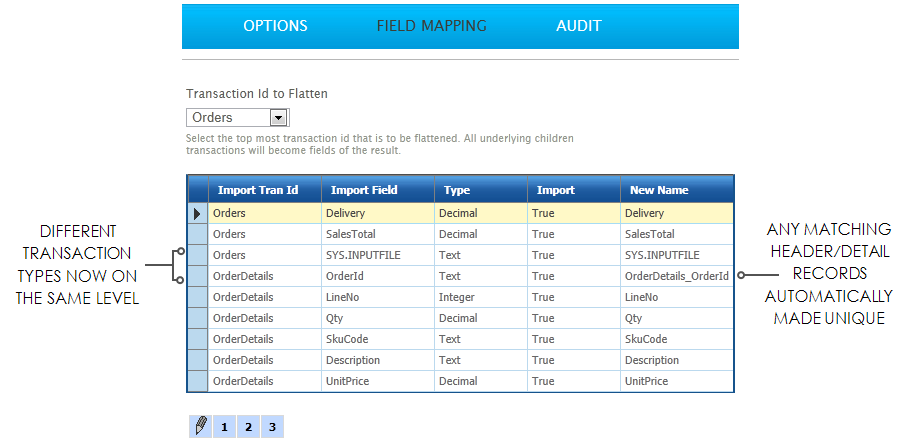Viewport: 908px width, 445px height.
Task: Click the current row arrow indicator
Action: (x=197, y=213)
